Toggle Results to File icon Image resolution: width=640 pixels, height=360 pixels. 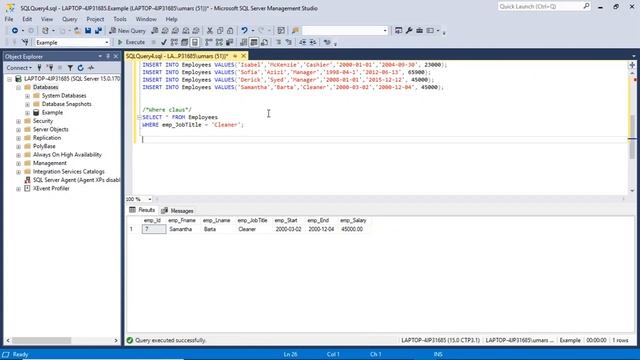[x=264, y=42]
